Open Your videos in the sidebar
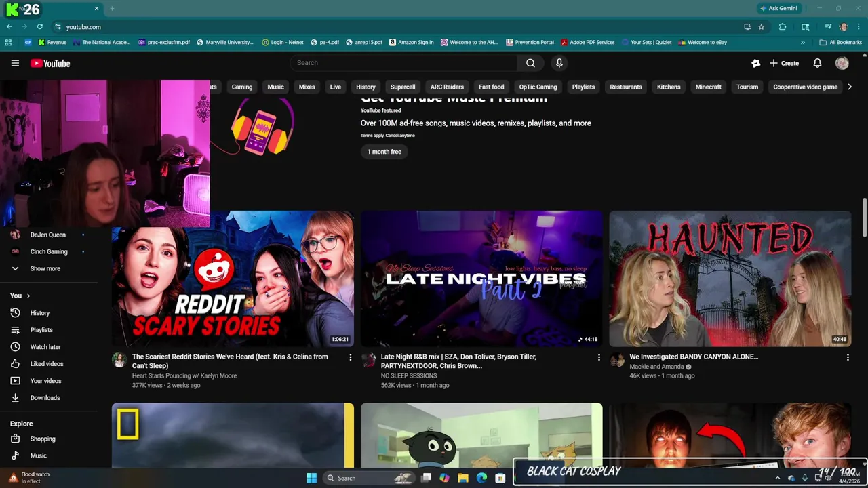868x488 pixels. (45, 381)
